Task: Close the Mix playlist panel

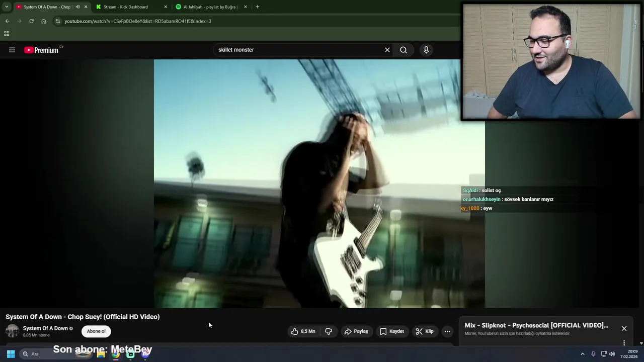Action: click(624, 328)
